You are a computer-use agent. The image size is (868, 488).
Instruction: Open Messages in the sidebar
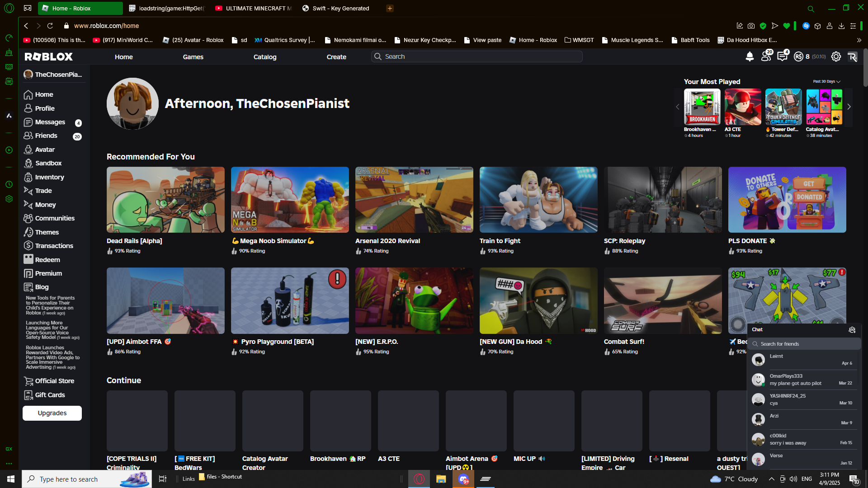(x=50, y=122)
